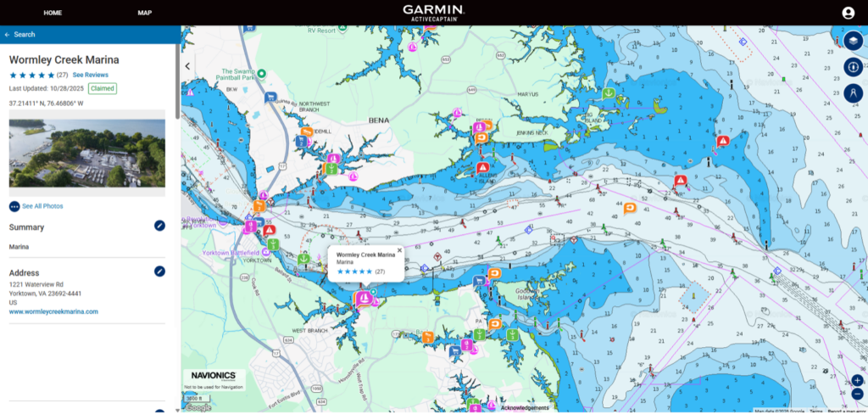Viewport: 868px width, 414px height.
Task: Select the distance measuring divider tool
Action: click(x=853, y=93)
